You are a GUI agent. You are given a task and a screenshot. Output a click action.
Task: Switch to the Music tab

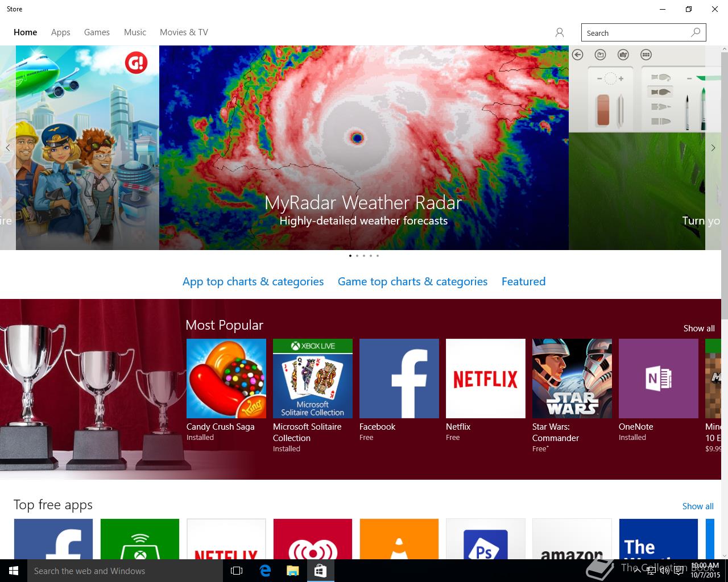135,32
